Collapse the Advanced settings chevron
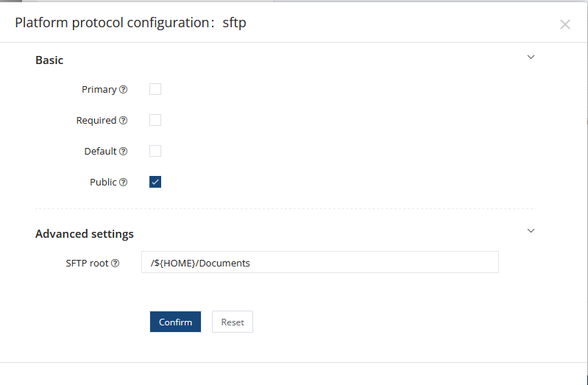The image size is (588, 385). click(531, 231)
